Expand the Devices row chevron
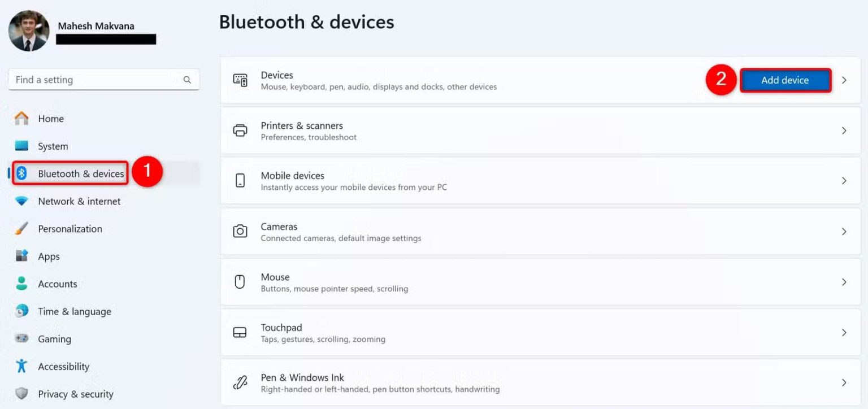Screen dimensions: 868x409 (844, 80)
